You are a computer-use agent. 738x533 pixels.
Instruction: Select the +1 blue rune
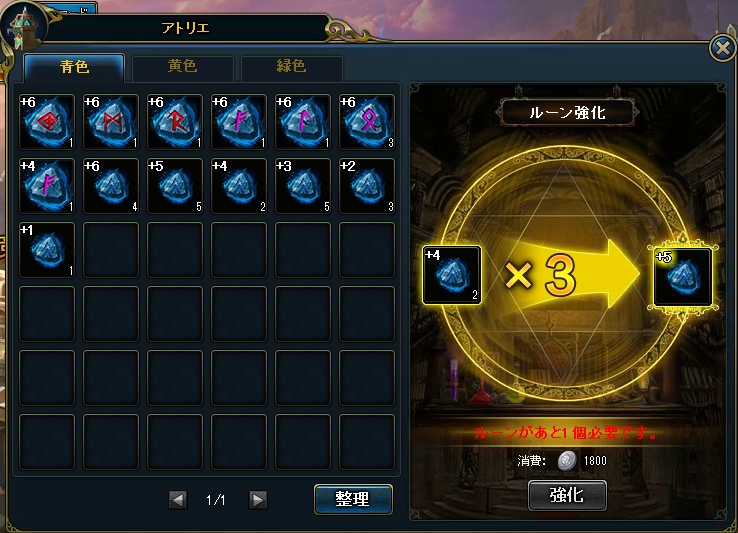coord(47,250)
